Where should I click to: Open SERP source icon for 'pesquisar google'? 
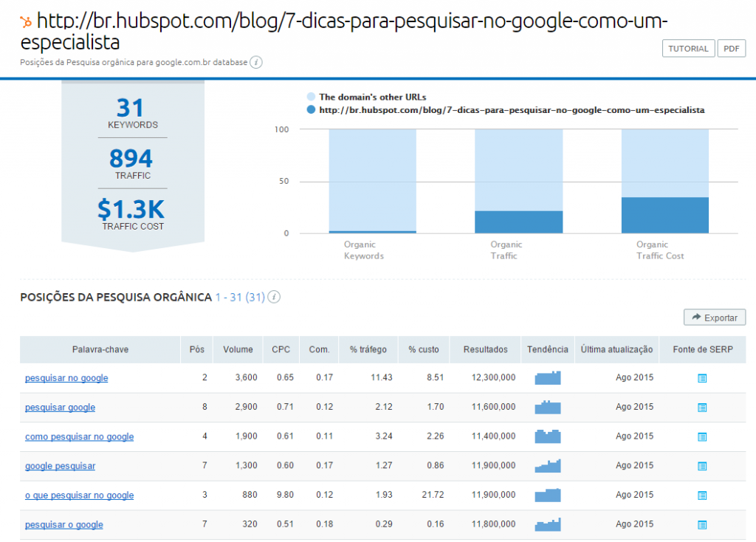702,408
